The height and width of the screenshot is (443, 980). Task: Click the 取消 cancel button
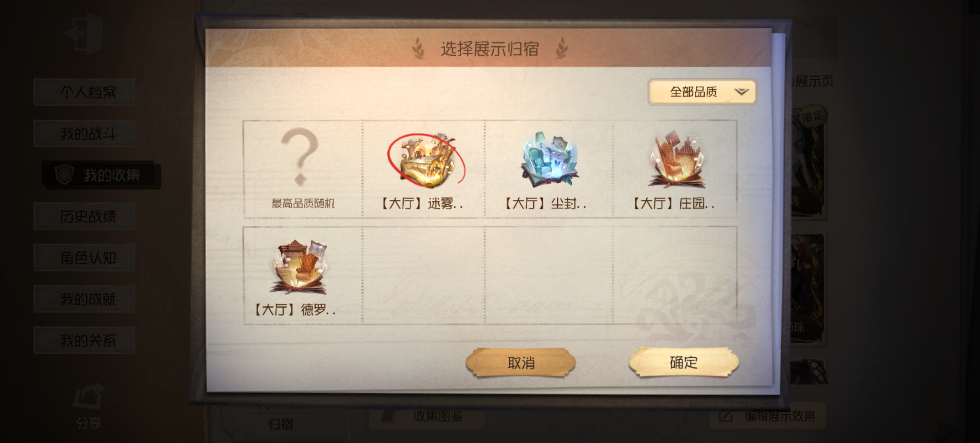521,363
